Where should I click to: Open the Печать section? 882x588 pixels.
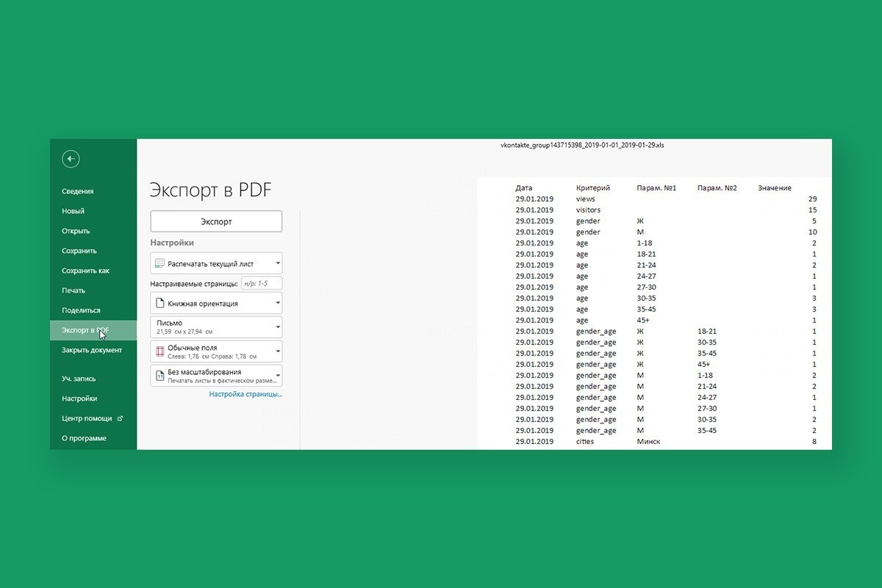coord(73,290)
